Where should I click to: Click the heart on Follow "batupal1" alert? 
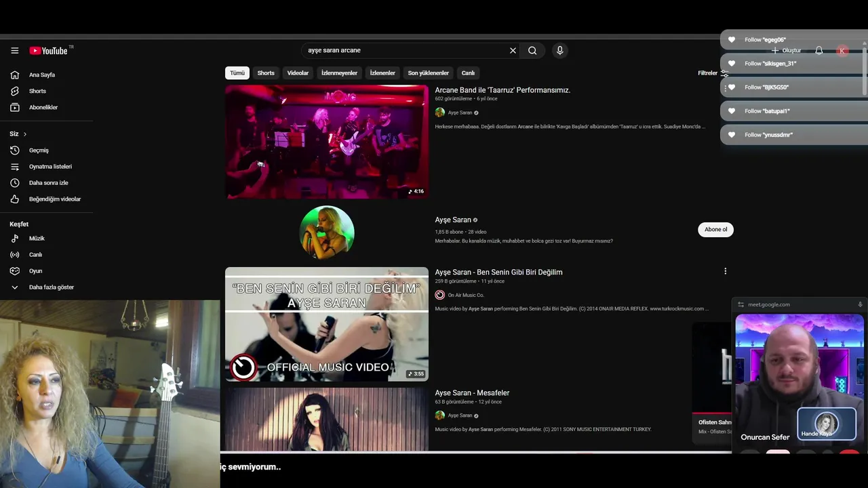coord(731,111)
